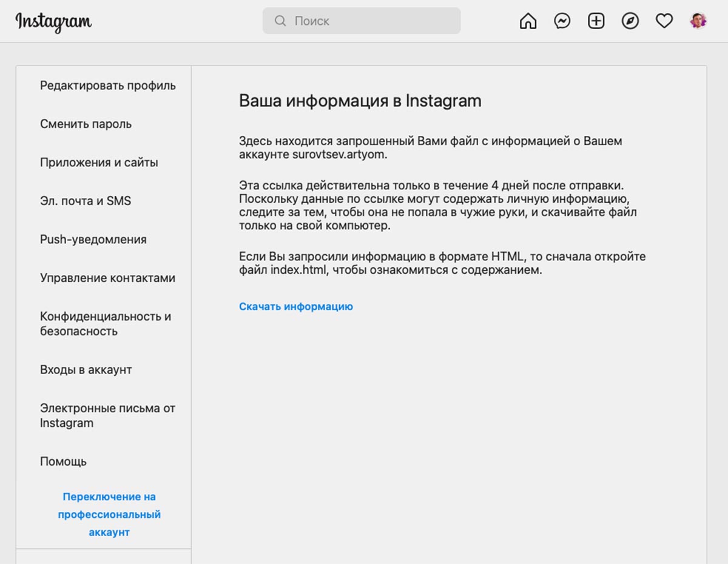728x564 pixels.
Task: Open the Messenger direct messages icon
Action: pos(562,21)
